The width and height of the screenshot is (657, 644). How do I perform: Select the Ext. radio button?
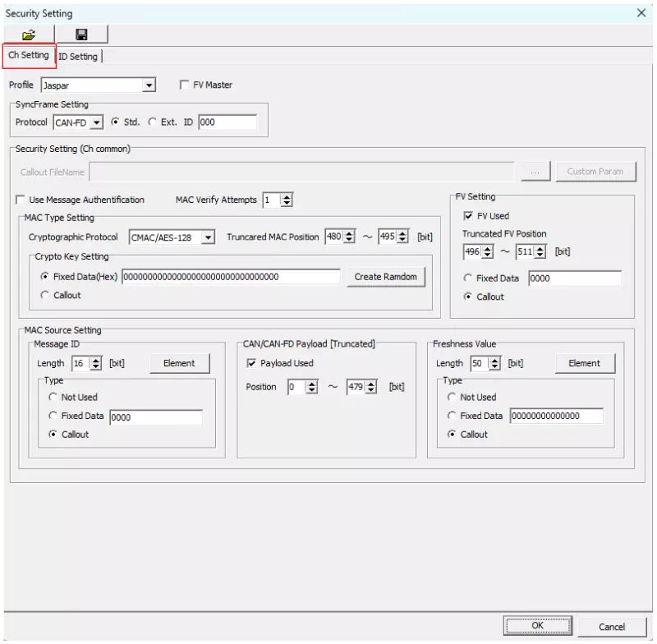click(x=153, y=122)
